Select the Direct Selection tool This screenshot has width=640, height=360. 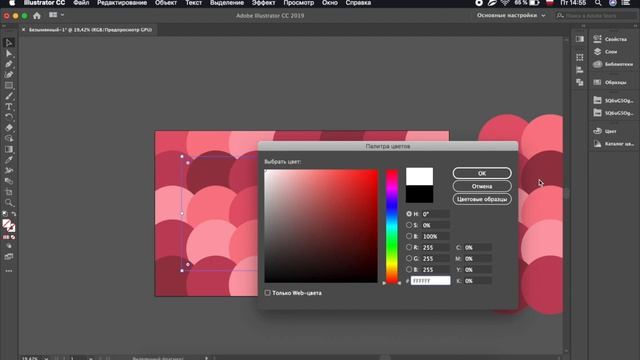(x=9, y=53)
